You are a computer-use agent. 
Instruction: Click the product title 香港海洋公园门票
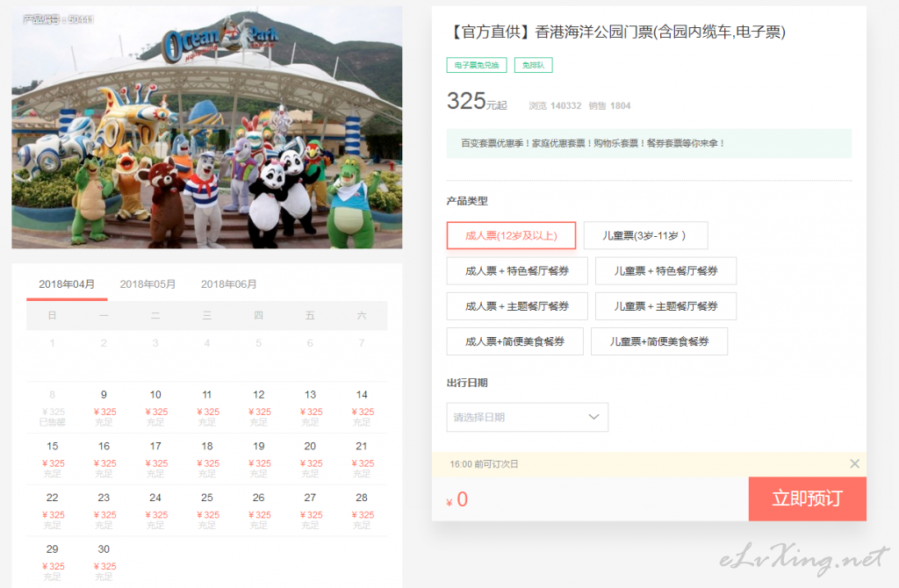click(616, 32)
